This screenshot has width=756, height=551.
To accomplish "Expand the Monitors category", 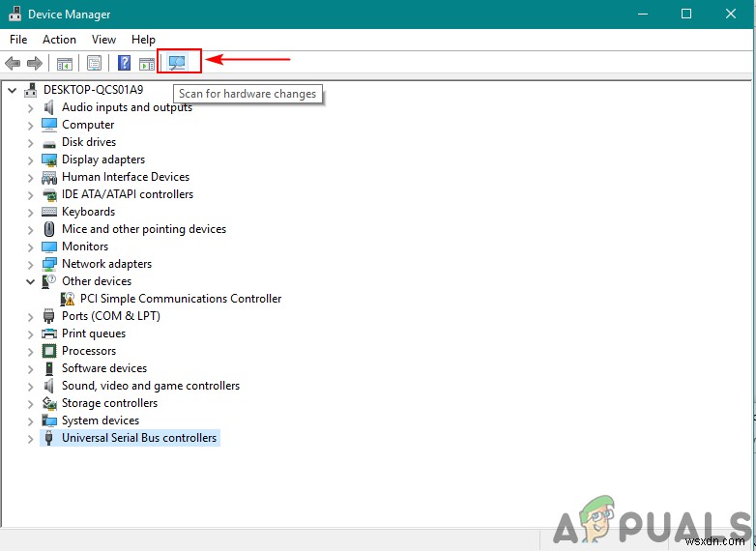I will coord(30,247).
